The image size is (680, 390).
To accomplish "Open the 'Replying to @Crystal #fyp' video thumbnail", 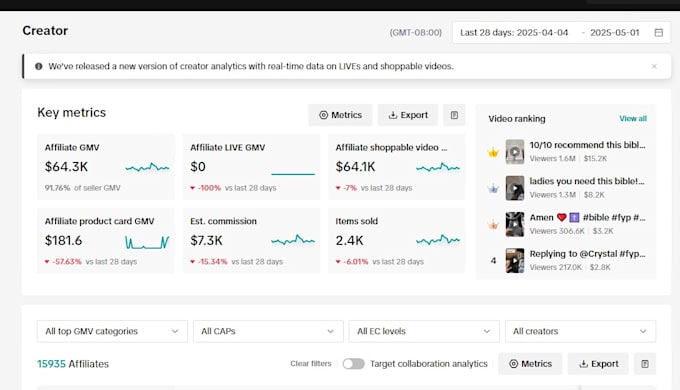I will [515, 260].
